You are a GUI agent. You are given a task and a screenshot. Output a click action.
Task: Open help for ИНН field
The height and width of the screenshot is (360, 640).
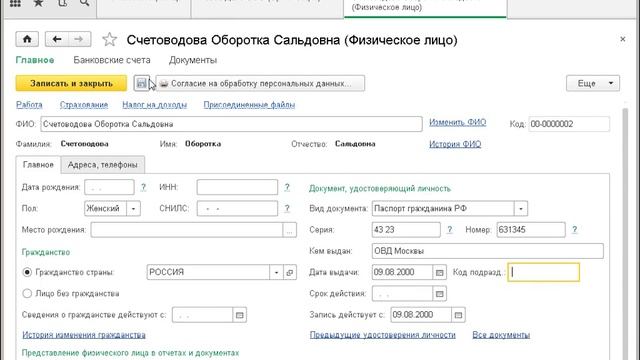click(287, 187)
